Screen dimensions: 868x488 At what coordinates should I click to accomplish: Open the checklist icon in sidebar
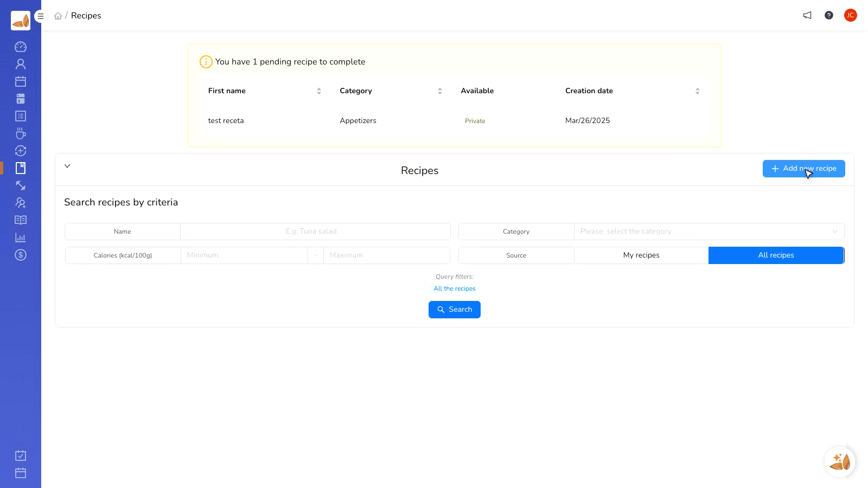[x=21, y=116]
